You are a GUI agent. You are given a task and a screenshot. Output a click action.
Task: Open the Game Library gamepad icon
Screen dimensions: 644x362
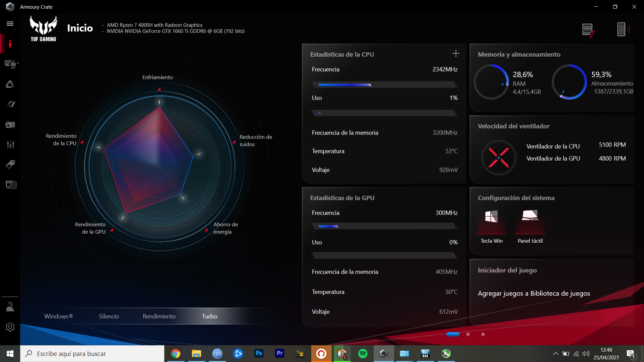[10, 125]
